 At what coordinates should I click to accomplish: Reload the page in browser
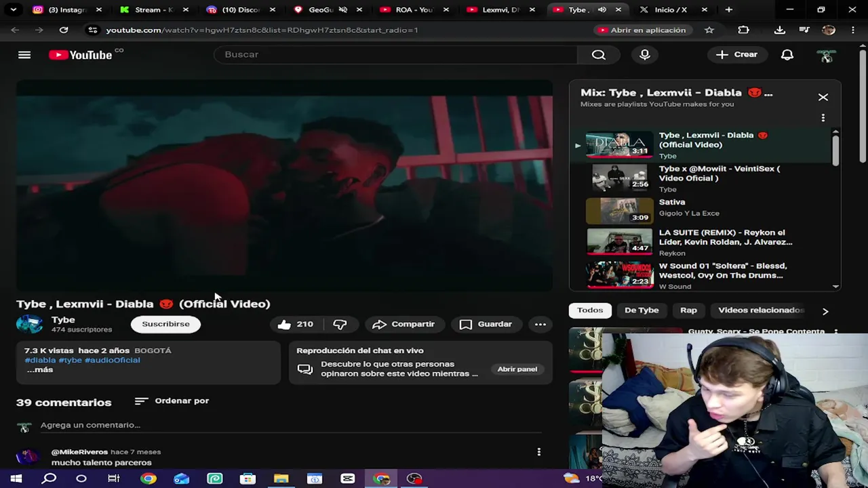(64, 30)
